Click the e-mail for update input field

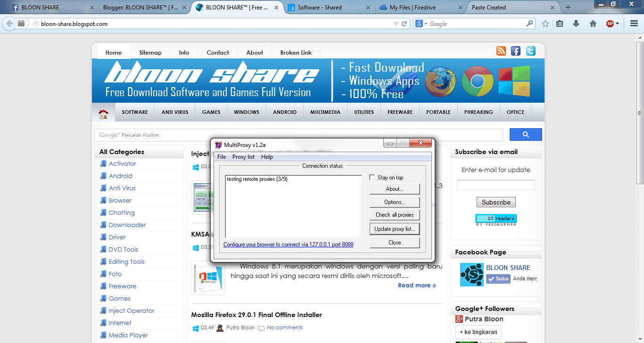496,185
